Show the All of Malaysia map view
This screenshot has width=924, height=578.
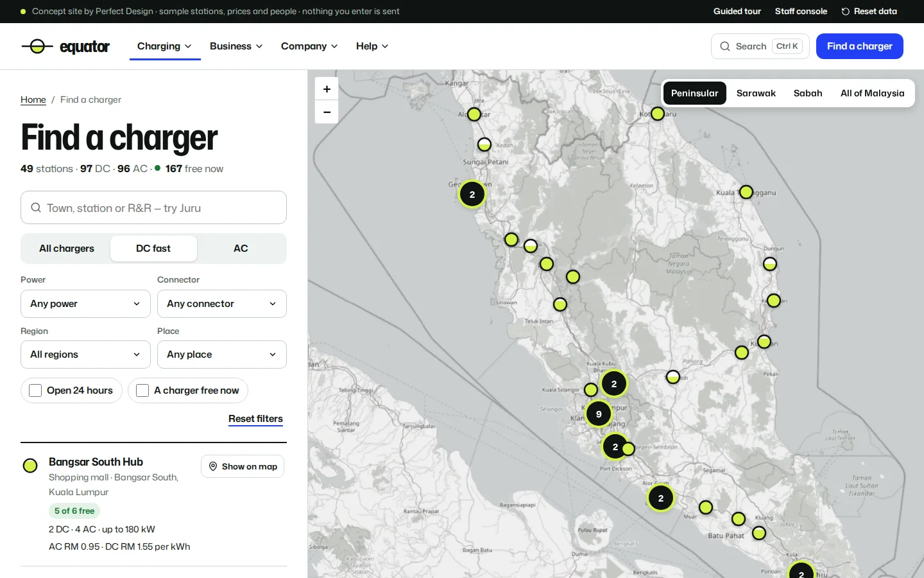(872, 93)
